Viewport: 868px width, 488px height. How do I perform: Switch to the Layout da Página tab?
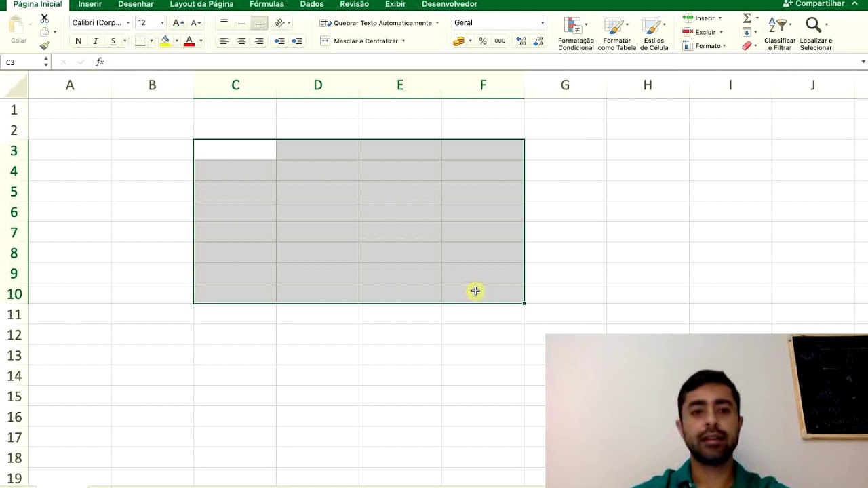pyautogui.click(x=201, y=4)
